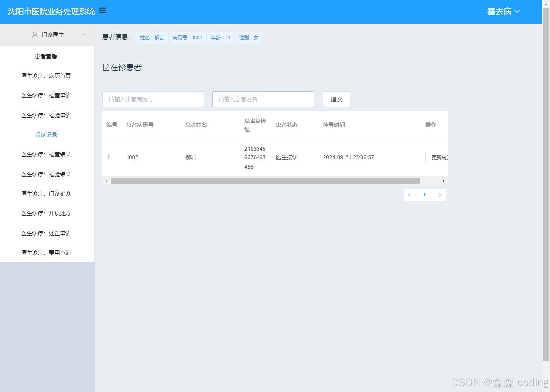
Task: Click the 挂号时间 column header
Action: click(333, 125)
